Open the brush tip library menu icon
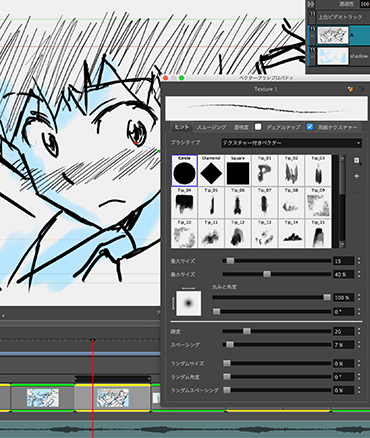 (x=357, y=161)
